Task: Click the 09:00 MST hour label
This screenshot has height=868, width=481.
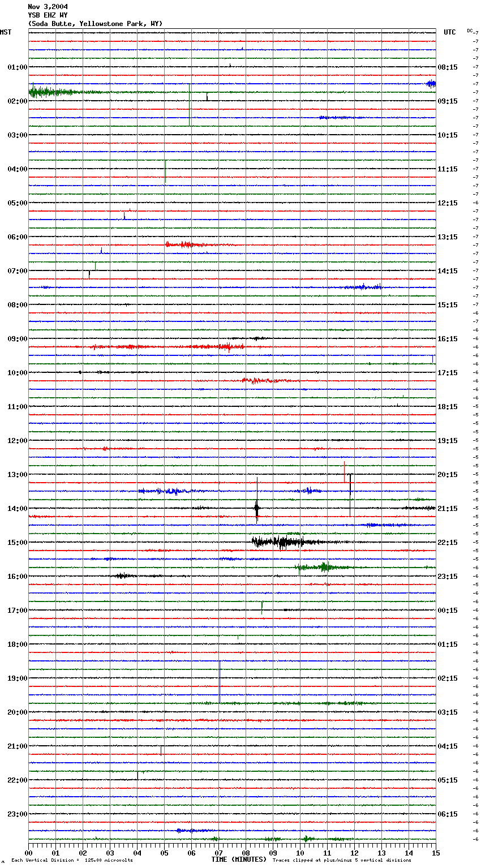Action: pyautogui.click(x=18, y=339)
